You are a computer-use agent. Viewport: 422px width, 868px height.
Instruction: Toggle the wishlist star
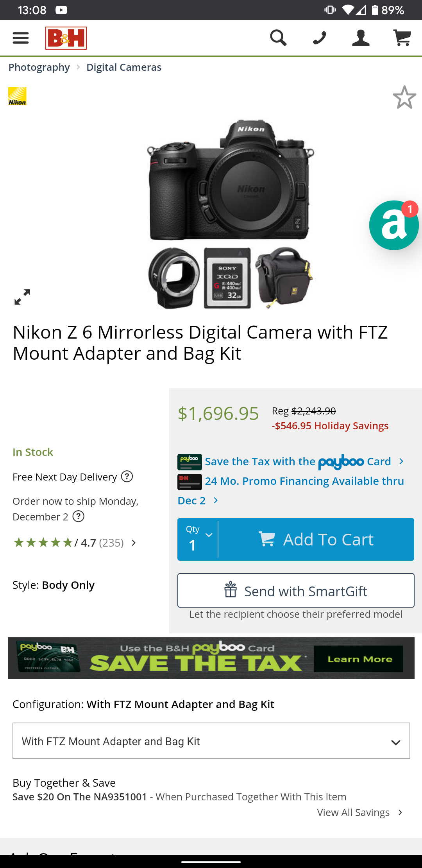point(404,97)
